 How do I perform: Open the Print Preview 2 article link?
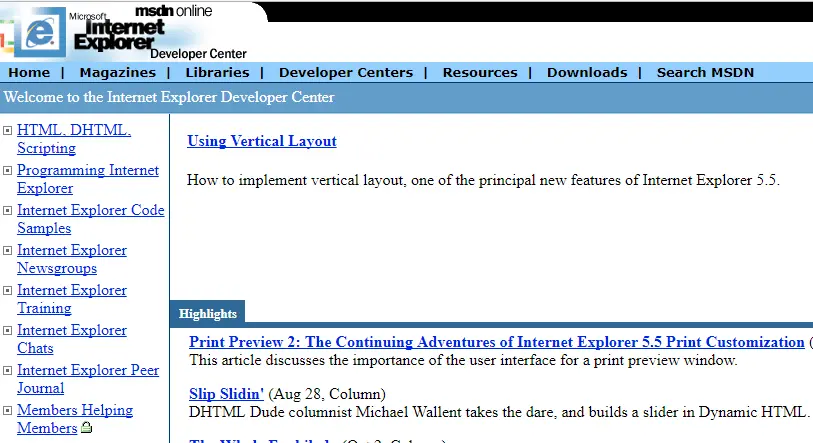tap(497, 342)
